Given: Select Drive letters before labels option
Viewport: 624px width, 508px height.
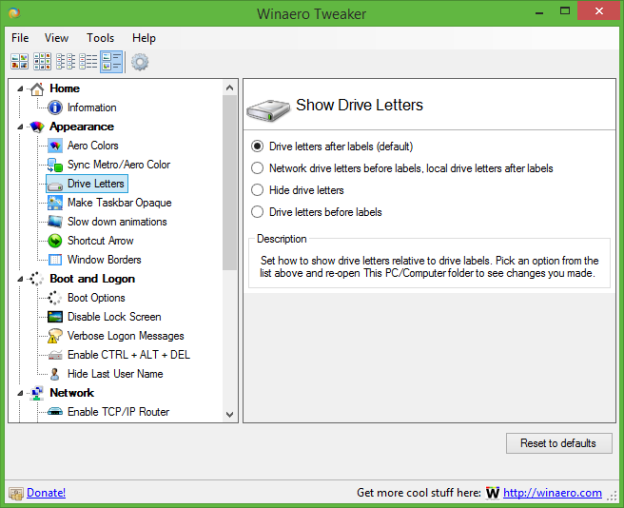Looking at the screenshot, I should pyautogui.click(x=316, y=212).
